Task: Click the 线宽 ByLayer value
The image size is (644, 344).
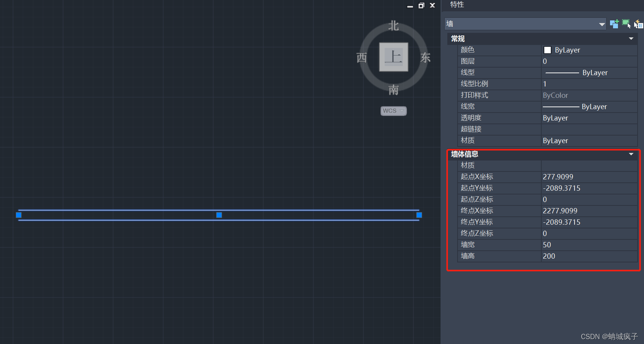Action: [589, 106]
